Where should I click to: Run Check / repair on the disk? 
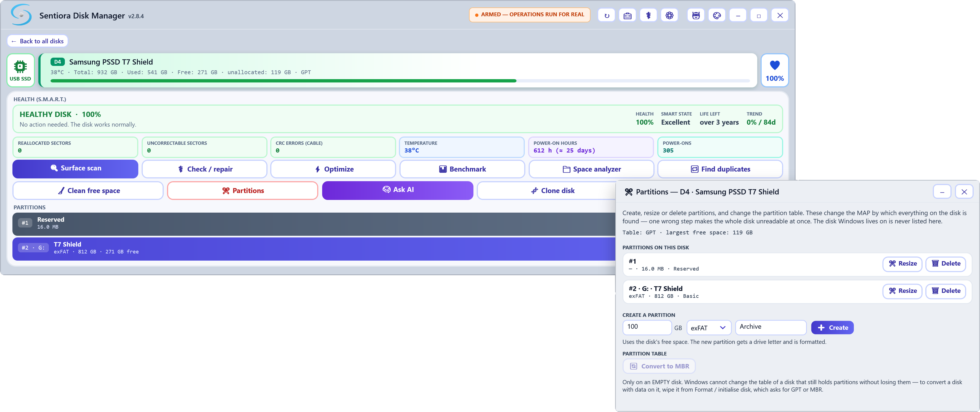[x=205, y=169]
